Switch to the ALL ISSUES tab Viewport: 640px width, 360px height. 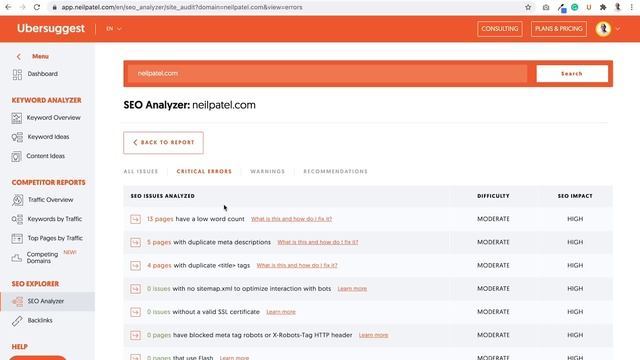click(141, 171)
